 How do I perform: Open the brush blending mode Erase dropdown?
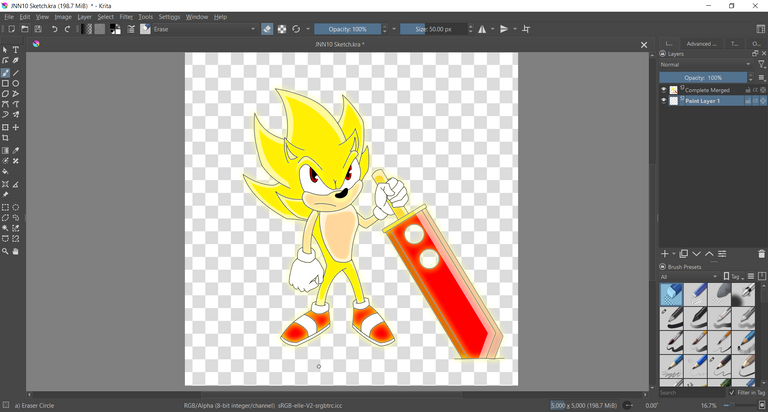pyautogui.click(x=205, y=29)
